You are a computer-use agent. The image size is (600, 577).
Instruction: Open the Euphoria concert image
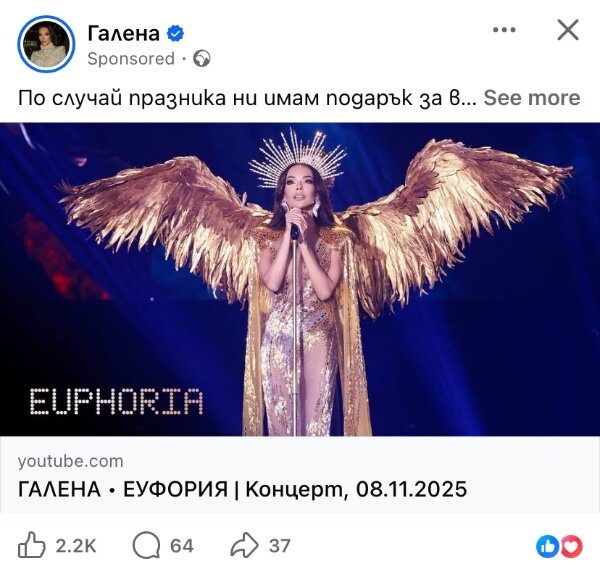(x=300, y=279)
